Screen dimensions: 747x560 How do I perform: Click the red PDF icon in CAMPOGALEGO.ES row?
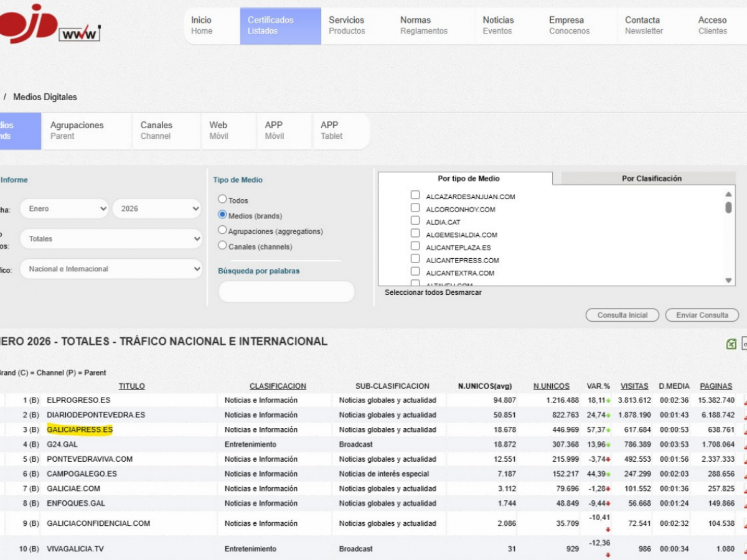tap(745, 475)
